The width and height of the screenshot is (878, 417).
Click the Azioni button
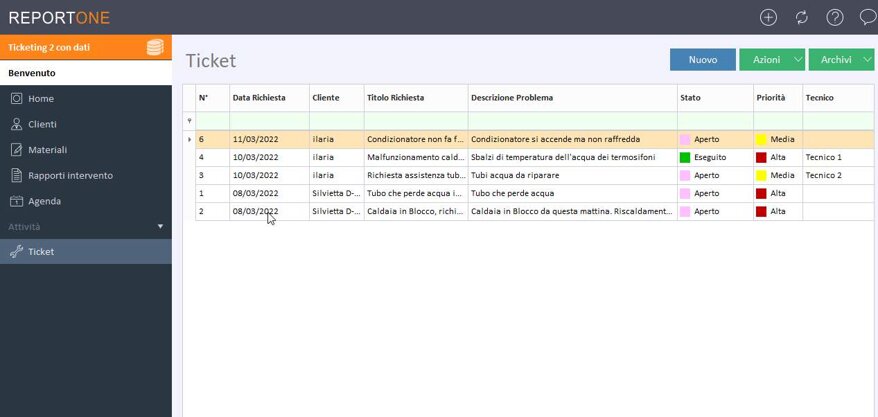click(x=766, y=60)
